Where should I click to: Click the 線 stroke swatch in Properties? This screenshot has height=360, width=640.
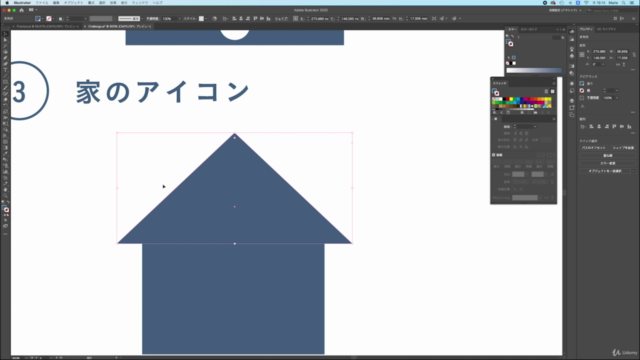pyautogui.click(x=582, y=91)
